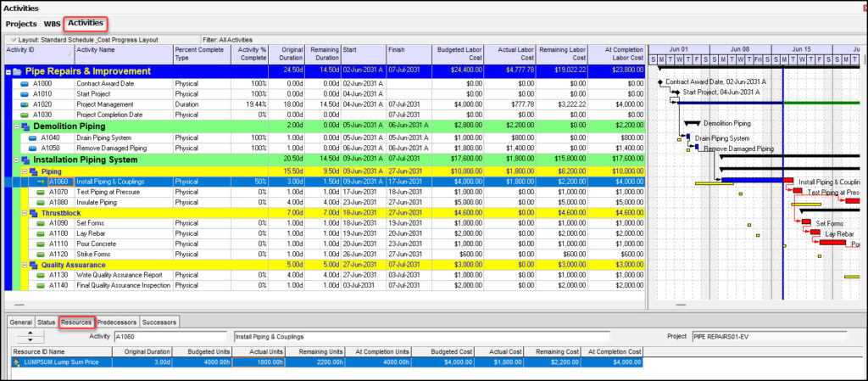Select the Actual Units cell 1800.00h
The height and width of the screenshot is (381, 868).
259,362
